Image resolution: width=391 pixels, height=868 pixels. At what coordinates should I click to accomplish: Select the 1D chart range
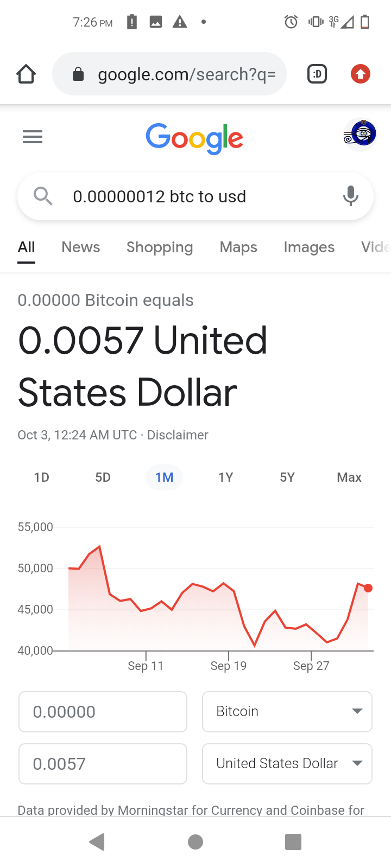(41, 477)
